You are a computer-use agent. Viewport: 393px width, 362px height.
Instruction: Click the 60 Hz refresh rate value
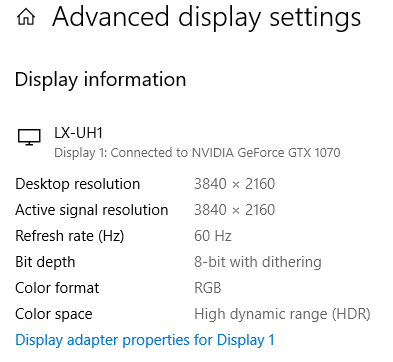click(213, 236)
